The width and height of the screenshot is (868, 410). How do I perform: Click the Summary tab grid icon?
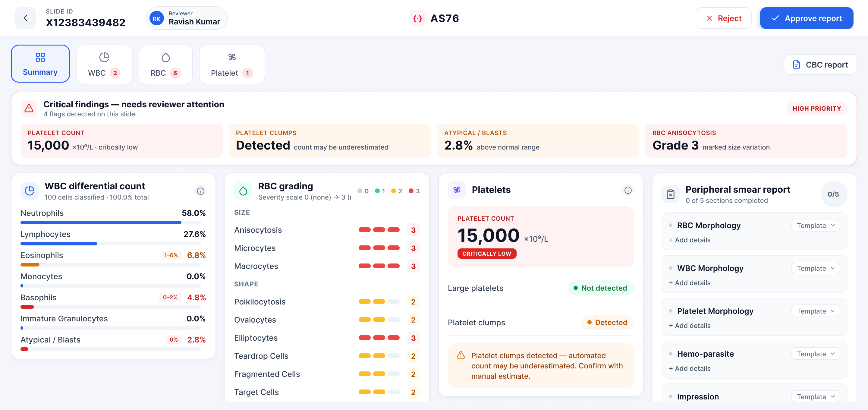coord(40,57)
